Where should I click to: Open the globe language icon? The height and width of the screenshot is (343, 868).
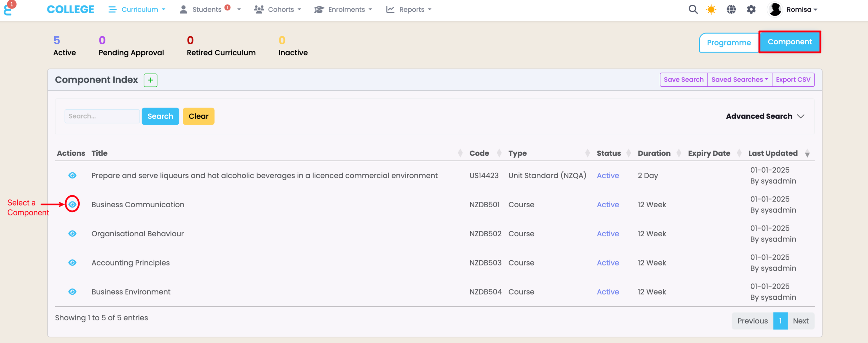coord(731,9)
